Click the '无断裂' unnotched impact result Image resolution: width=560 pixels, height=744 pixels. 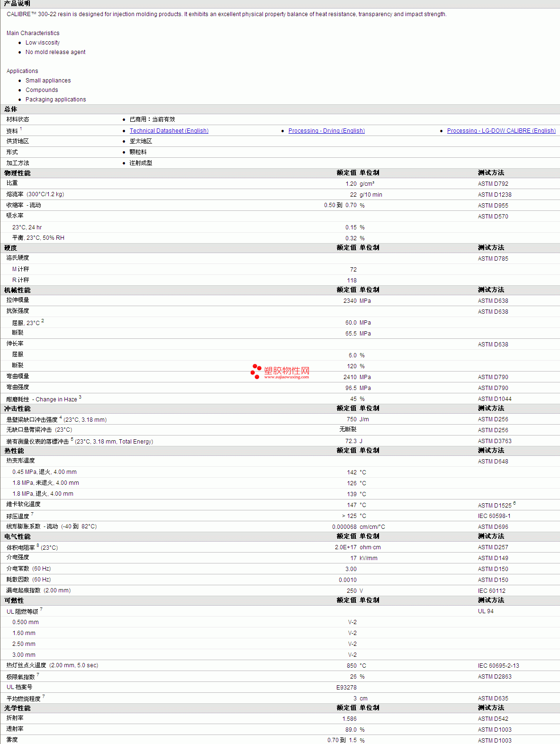tap(348, 429)
